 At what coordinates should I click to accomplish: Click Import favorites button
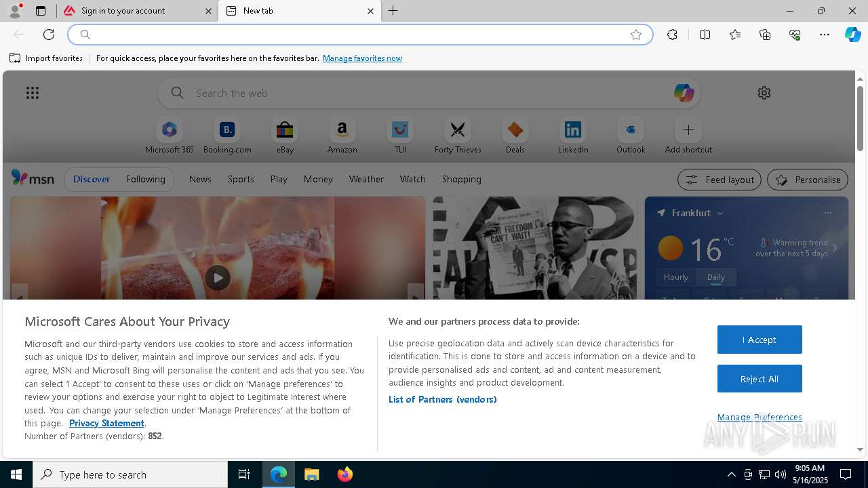[x=46, y=58]
